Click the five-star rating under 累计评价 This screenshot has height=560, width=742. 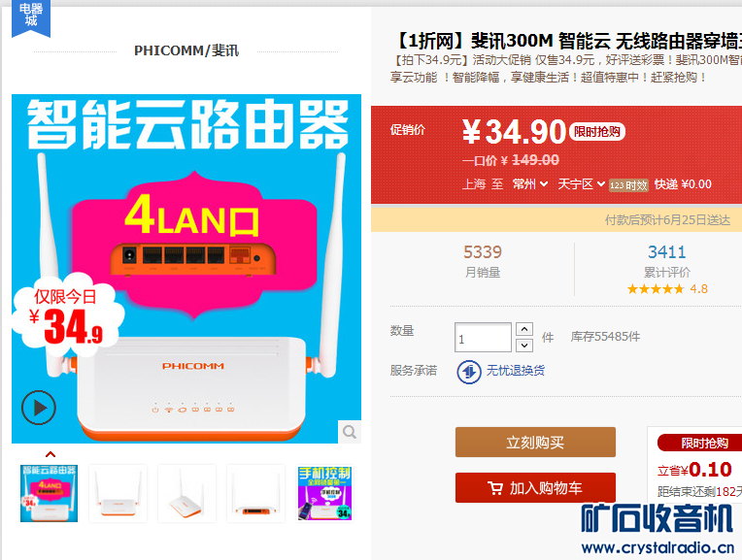(x=656, y=289)
